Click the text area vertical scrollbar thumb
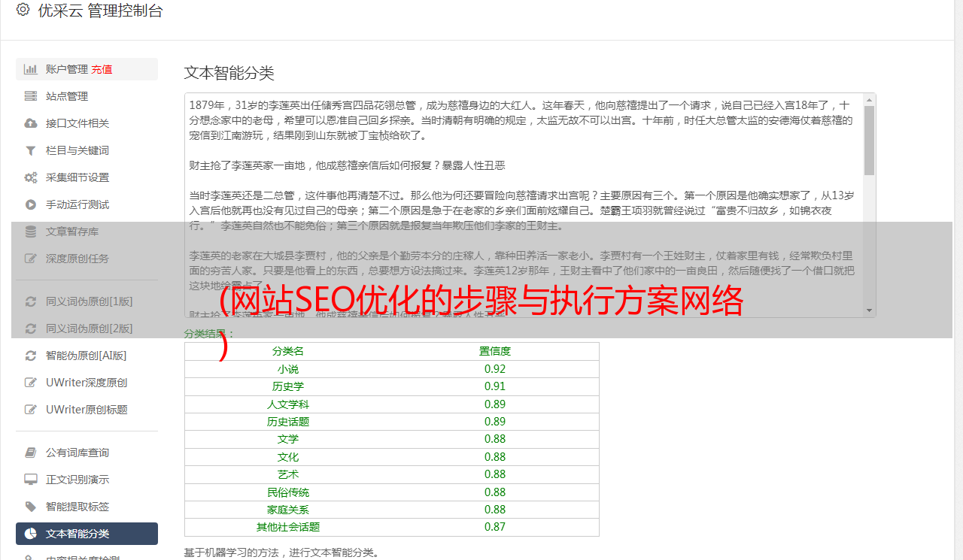The image size is (963, 560). click(x=869, y=141)
